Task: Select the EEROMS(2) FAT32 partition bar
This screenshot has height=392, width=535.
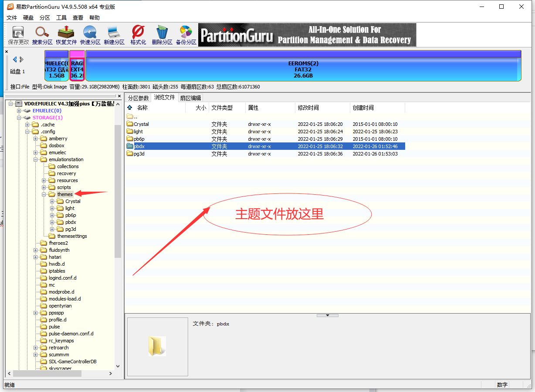Action: (303, 66)
